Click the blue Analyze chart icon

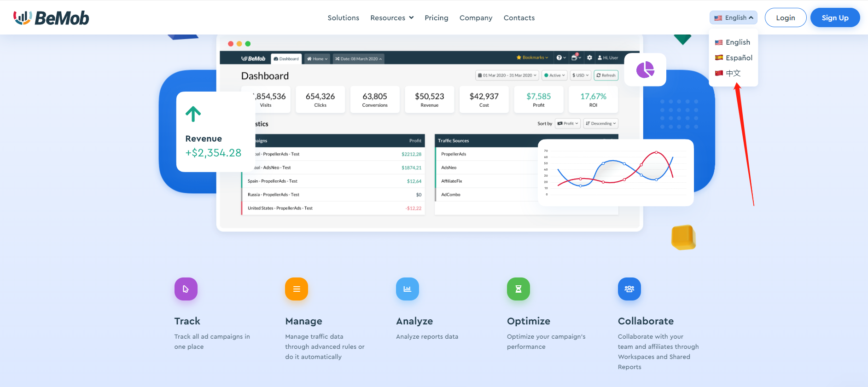tap(408, 289)
